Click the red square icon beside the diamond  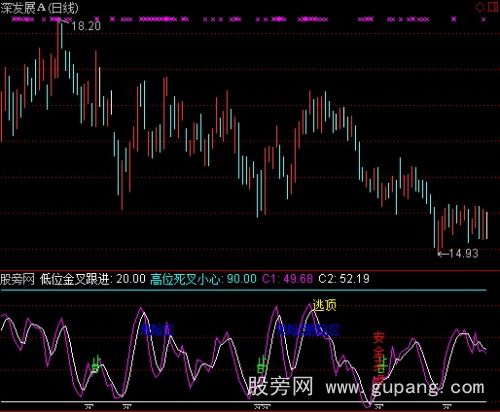494,7
